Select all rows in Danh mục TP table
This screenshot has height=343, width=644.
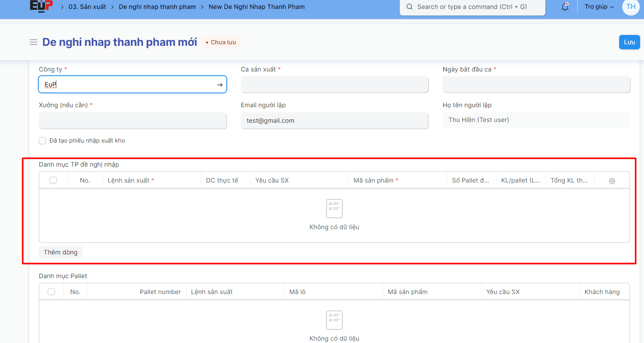coord(53,180)
